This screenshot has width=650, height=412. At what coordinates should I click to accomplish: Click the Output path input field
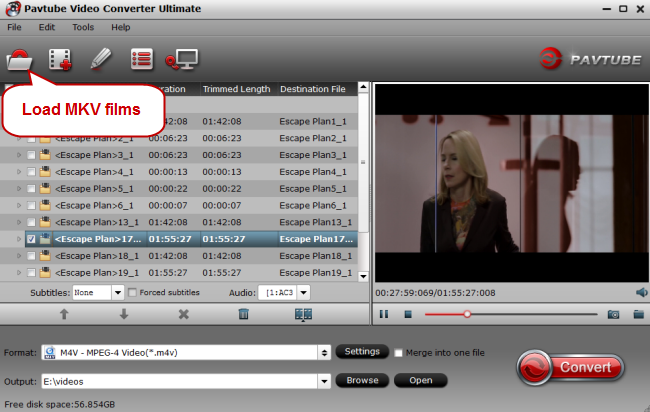tap(179, 381)
